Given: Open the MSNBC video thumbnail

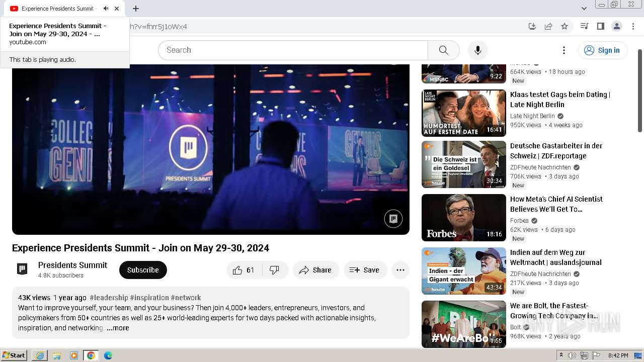Looking at the screenshot, I should (464, 74).
